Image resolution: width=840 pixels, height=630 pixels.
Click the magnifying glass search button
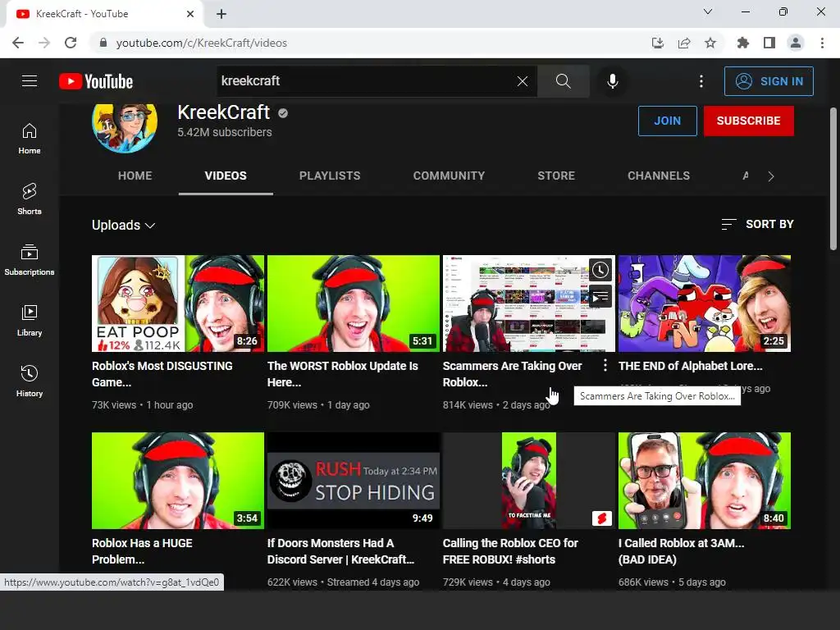coord(563,81)
